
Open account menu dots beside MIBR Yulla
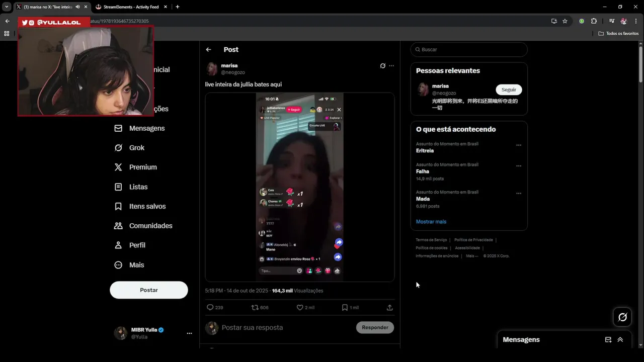tap(189, 333)
